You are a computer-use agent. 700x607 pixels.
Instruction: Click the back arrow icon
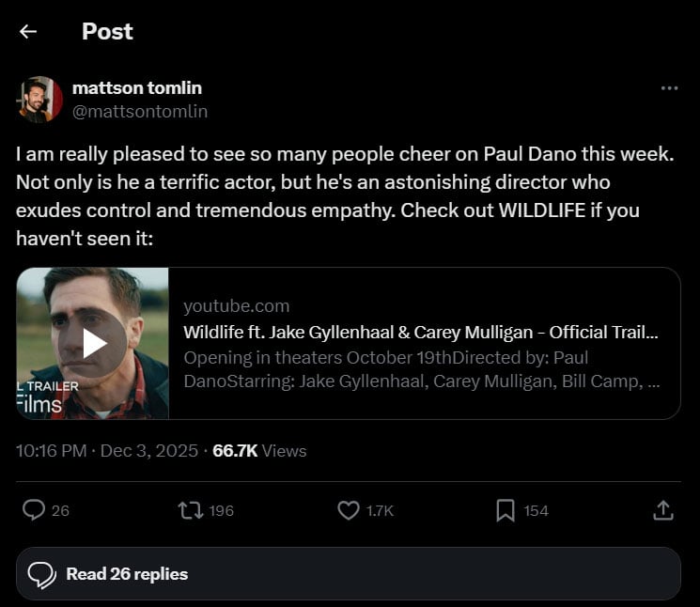coord(28,32)
